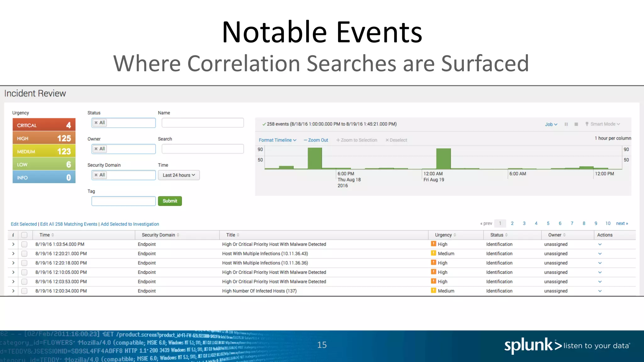The height and width of the screenshot is (362, 644).
Task: Click Edit All 258 Matching Events link
Action: pyautogui.click(x=69, y=224)
